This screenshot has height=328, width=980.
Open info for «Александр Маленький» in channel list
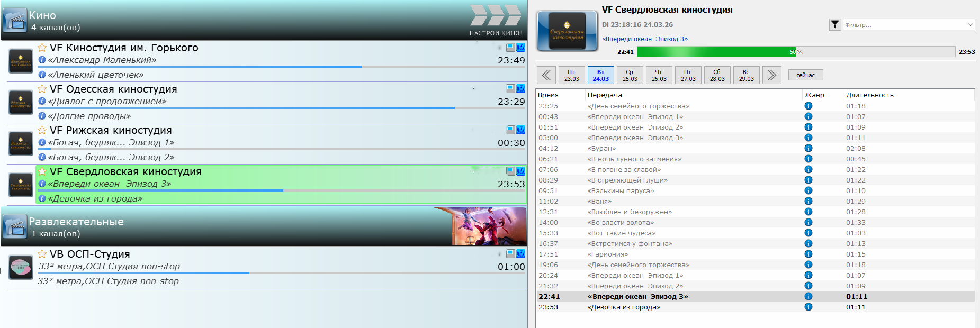(42, 60)
